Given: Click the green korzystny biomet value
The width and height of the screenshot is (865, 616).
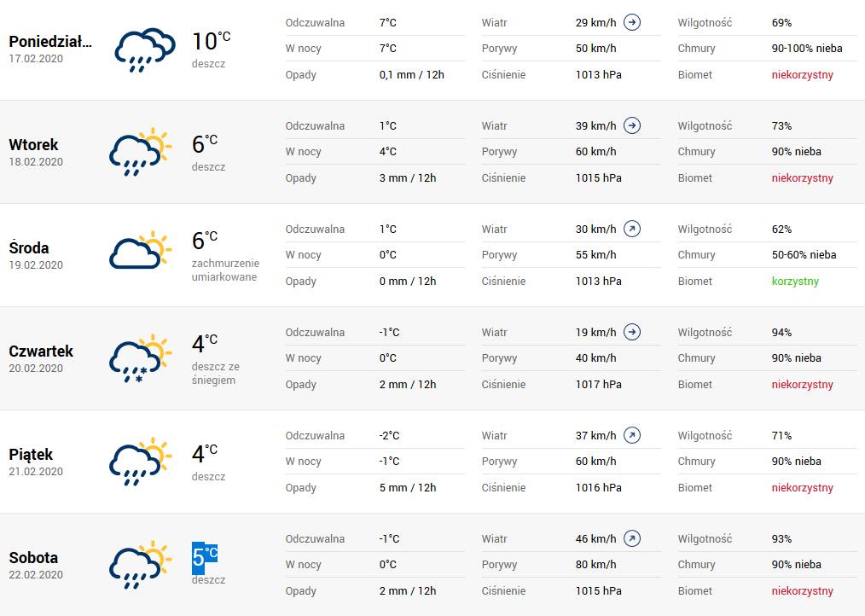Looking at the screenshot, I should 795,281.
